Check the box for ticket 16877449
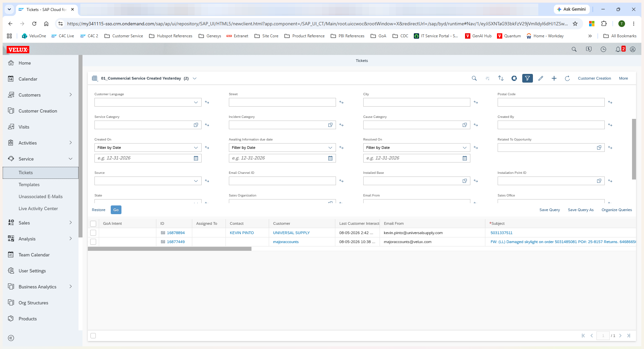 [x=93, y=242]
